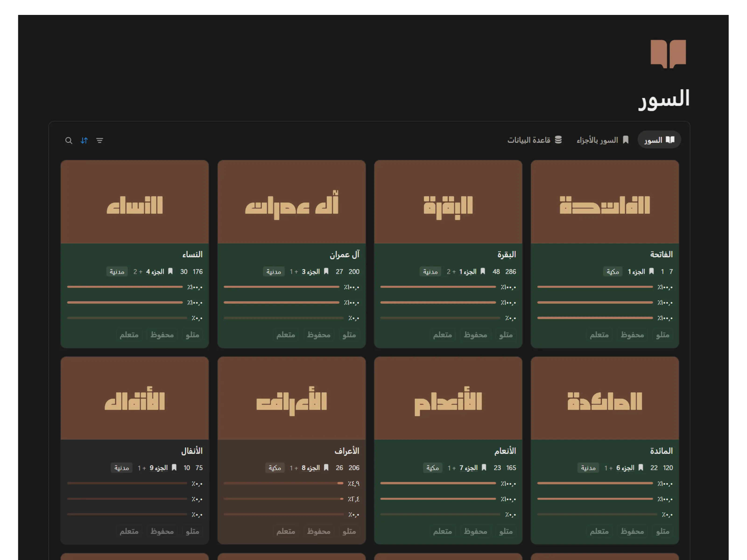Click bookmark icon in المائدة card
Viewport: 747px width, 560px height.
(641, 468)
